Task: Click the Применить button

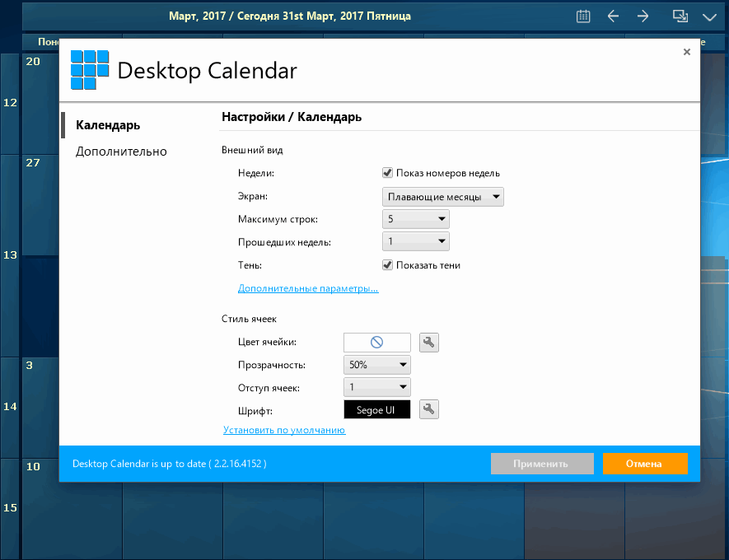Action: pyautogui.click(x=542, y=464)
